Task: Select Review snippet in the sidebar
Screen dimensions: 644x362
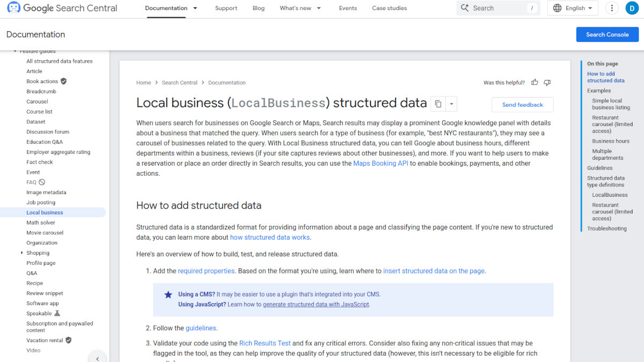Action: click(x=45, y=293)
